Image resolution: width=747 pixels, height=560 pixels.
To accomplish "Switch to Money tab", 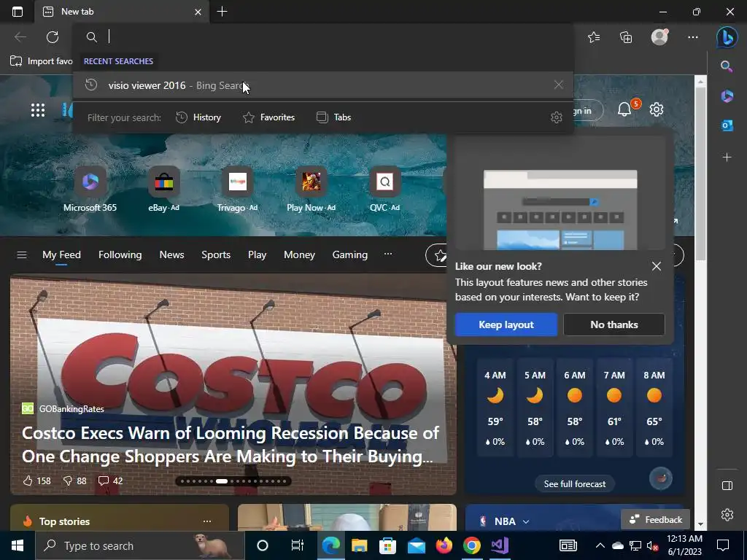I will click(x=299, y=254).
